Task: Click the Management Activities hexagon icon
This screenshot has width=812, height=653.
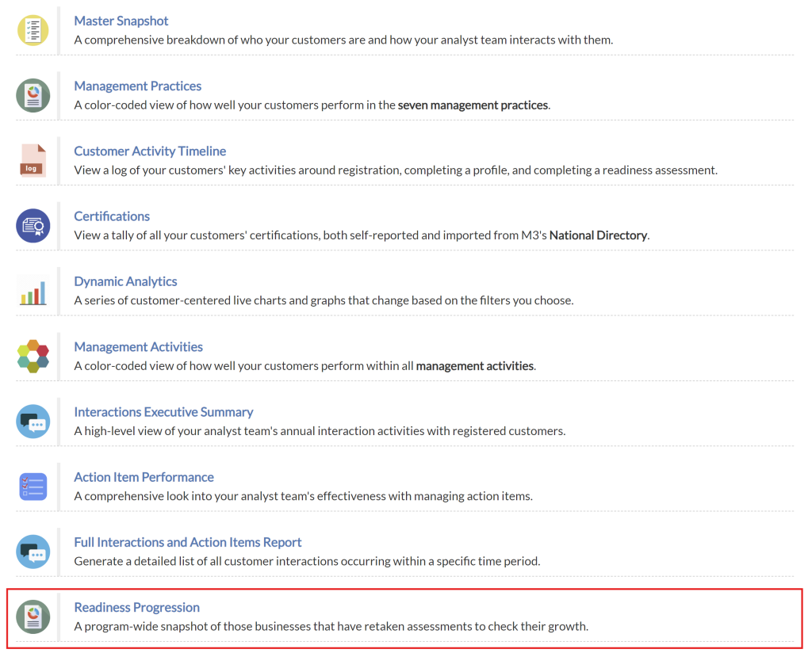Action: (33, 356)
